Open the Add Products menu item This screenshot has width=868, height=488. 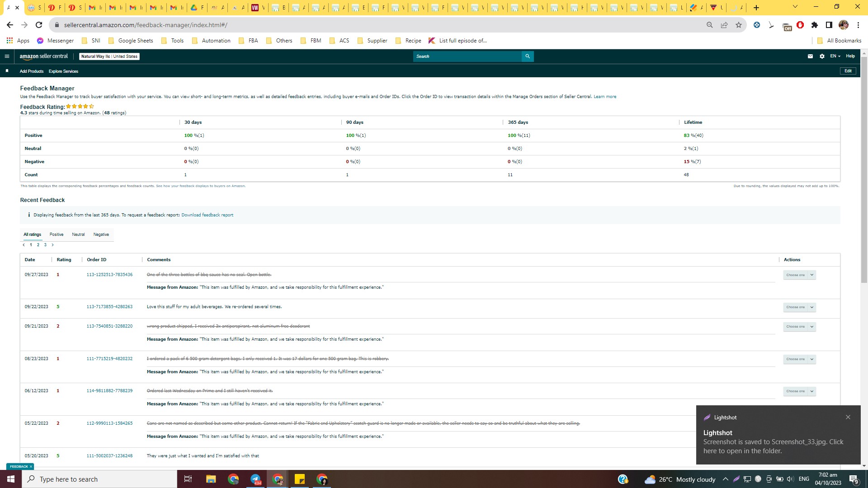pyautogui.click(x=32, y=71)
